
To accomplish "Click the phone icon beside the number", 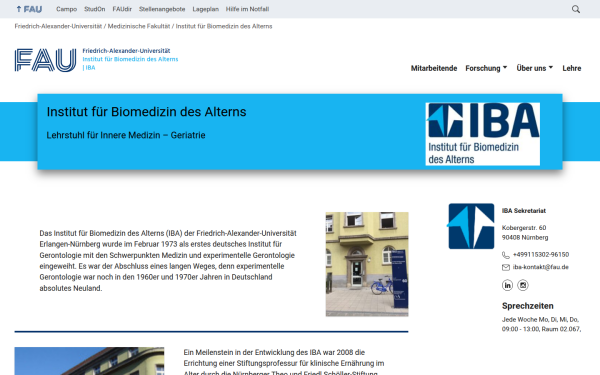I will tap(505, 255).
